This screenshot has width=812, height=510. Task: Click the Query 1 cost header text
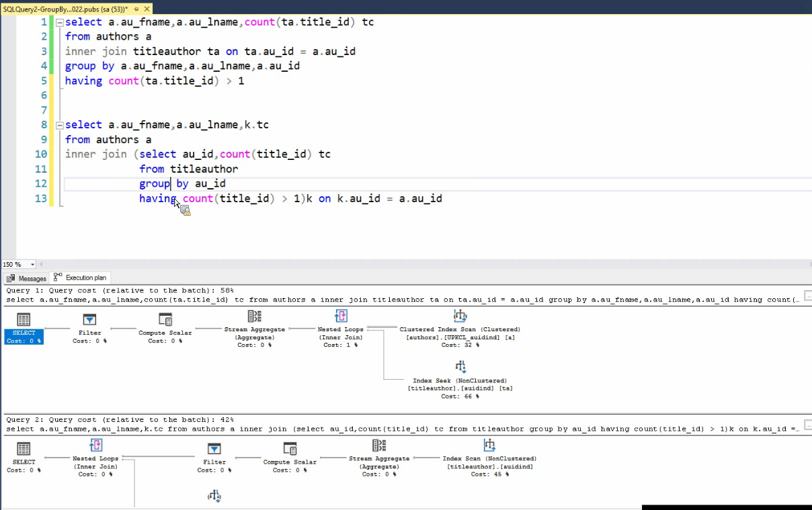[x=120, y=290]
